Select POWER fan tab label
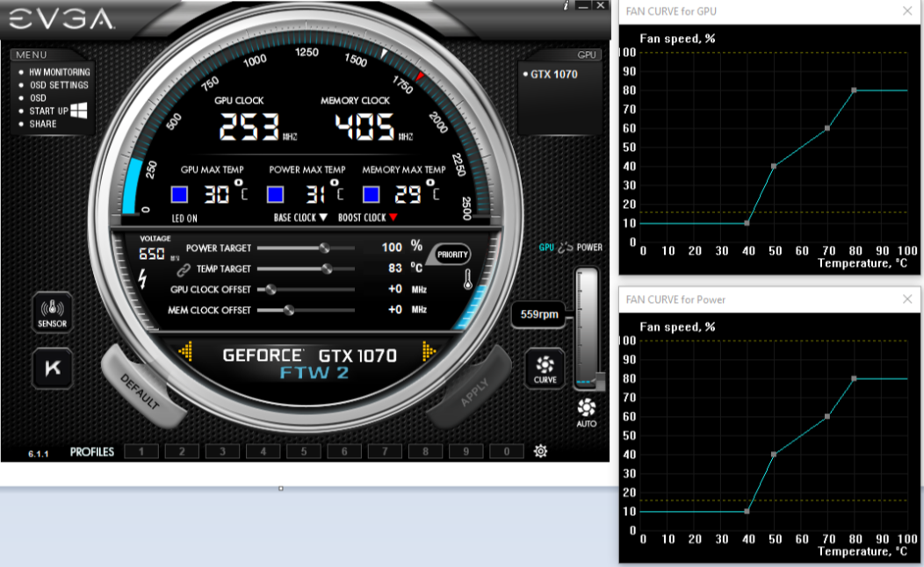This screenshot has width=924, height=567. click(x=589, y=248)
